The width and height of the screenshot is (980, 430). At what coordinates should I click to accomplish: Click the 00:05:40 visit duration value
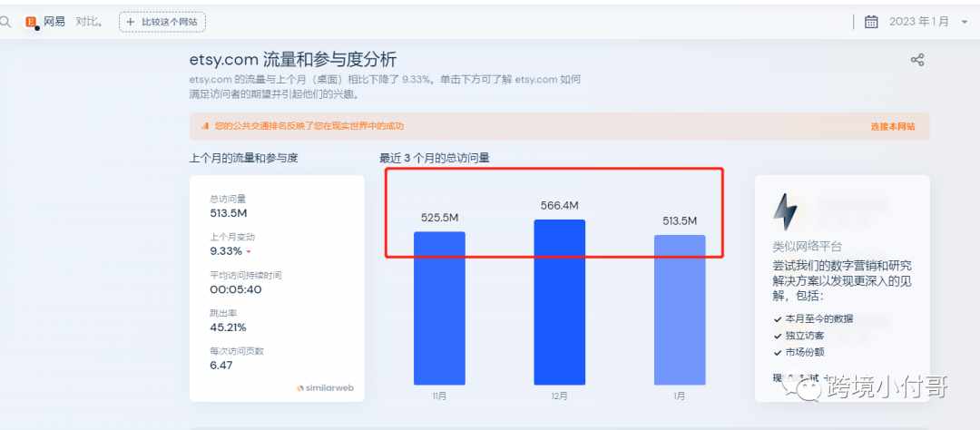pyautogui.click(x=236, y=289)
